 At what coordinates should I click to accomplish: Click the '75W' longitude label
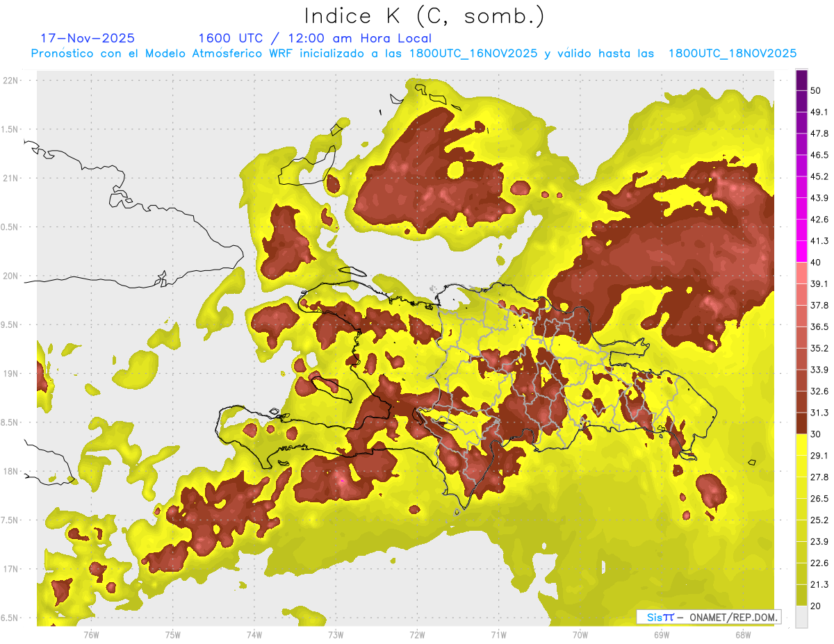172,635
